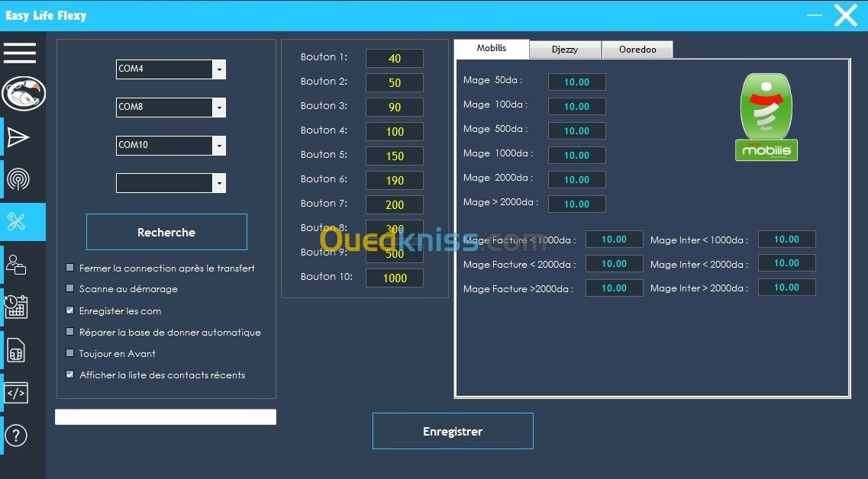868x479 pixels.
Task: Switch to the Ooredoo tab
Action: (637, 50)
